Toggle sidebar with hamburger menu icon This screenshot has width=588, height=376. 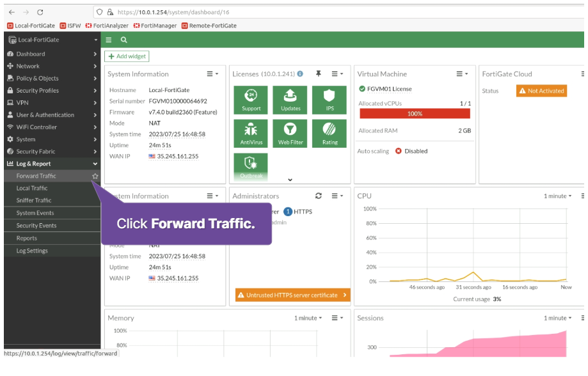point(109,40)
